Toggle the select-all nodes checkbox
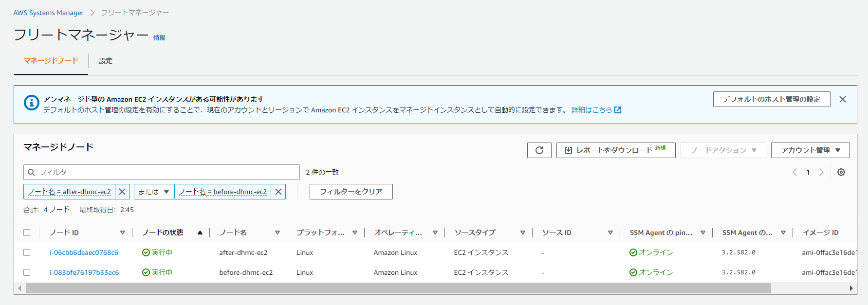 [x=27, y=233]
